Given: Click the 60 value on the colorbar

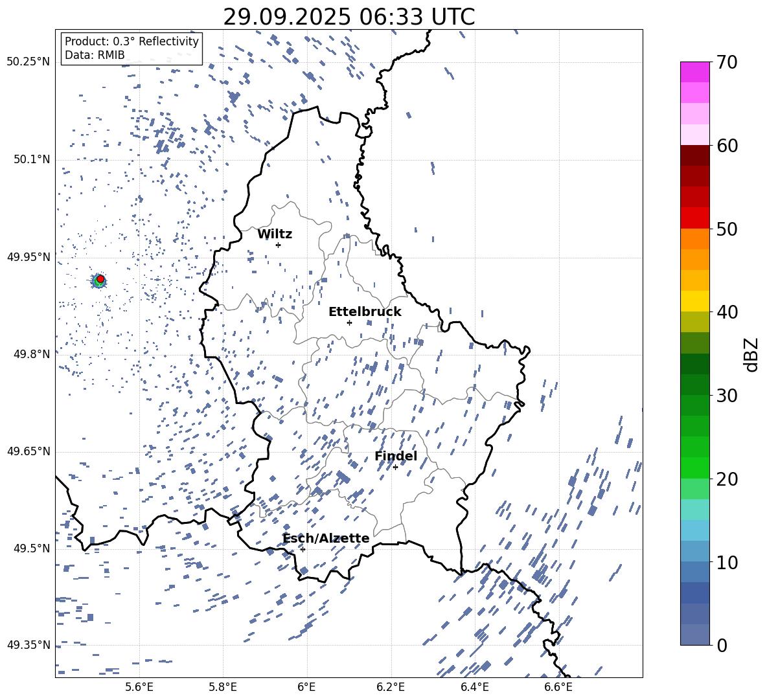Looking at the screenshot, I should coord(727,146).
